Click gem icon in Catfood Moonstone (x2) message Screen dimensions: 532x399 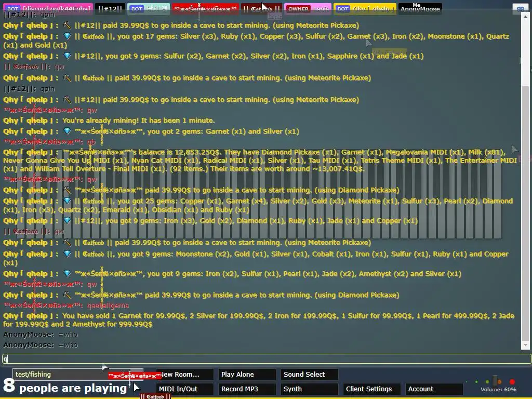point(67,254)
